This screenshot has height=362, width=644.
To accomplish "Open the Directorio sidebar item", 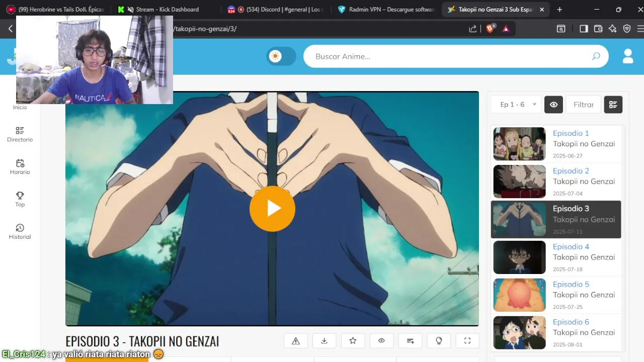I will click(20, 134).
